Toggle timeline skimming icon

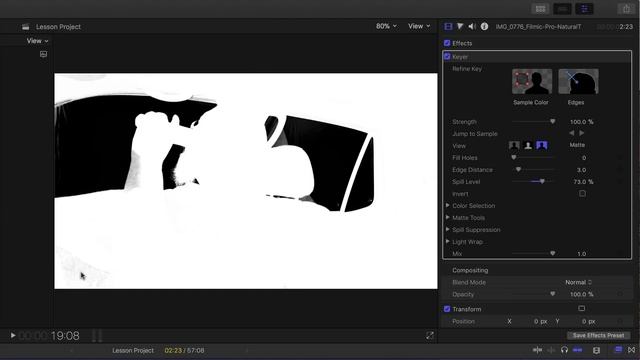pyautogui.click(x=538, y=350)
